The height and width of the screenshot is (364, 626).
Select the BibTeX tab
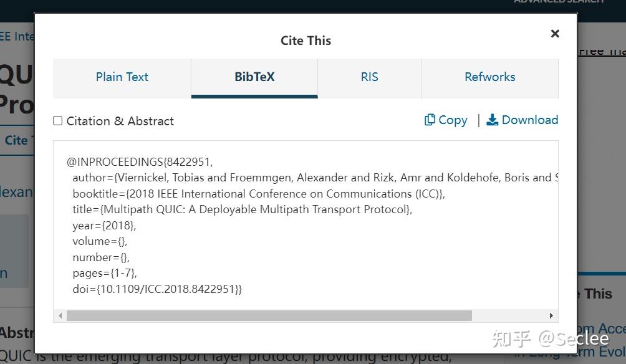tap(254, 78)
